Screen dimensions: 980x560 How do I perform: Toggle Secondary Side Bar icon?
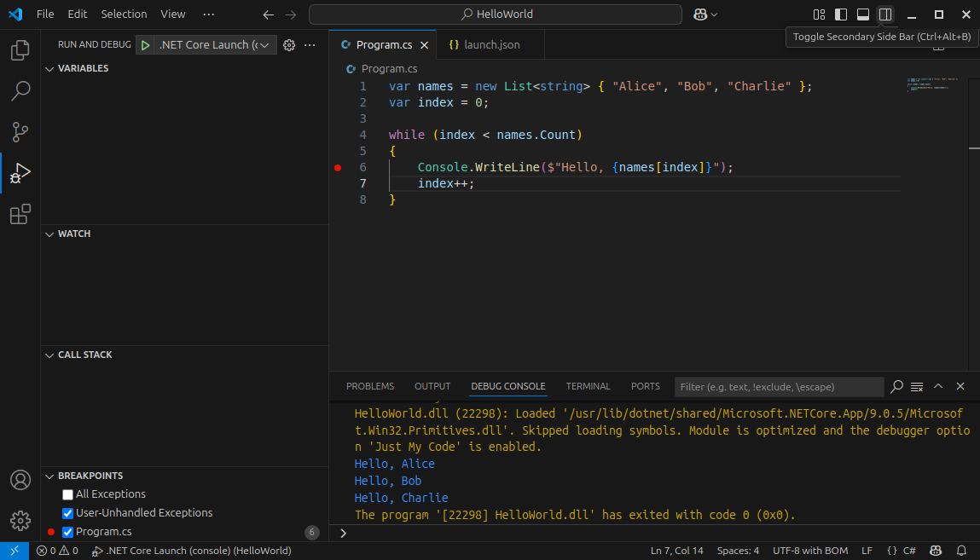(885, 14)
